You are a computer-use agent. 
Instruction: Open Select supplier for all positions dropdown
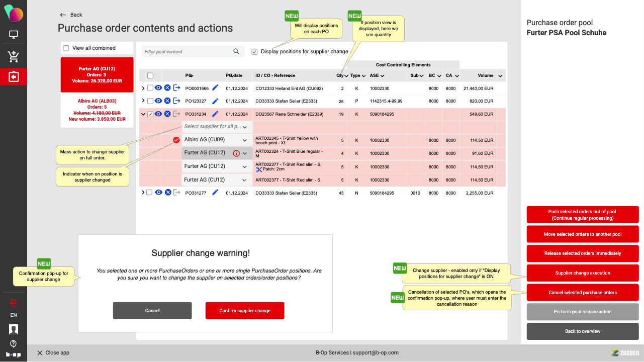(216, 127)
